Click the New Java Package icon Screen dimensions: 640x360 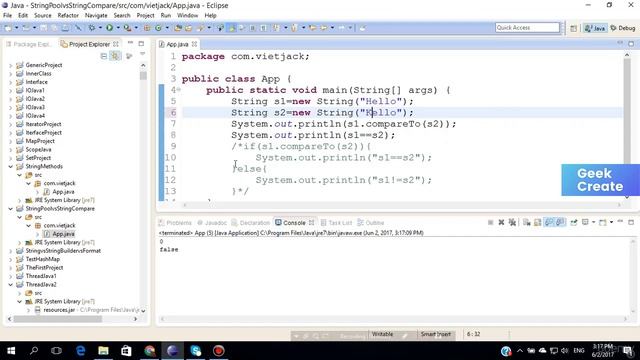[147, 28]
